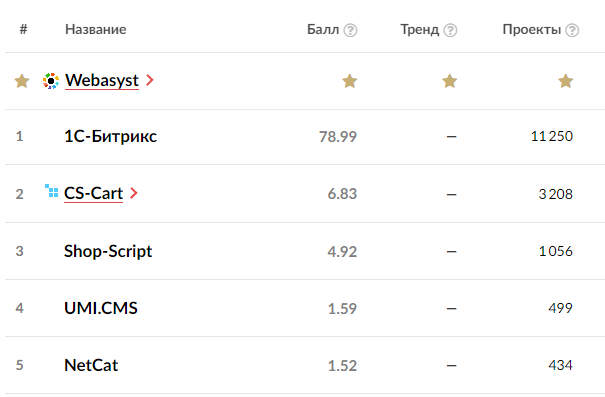Viewport: 605px width, 397px height.
Task: Expand the red chevron beside CS-Cart
Action: tap(134, 193)
